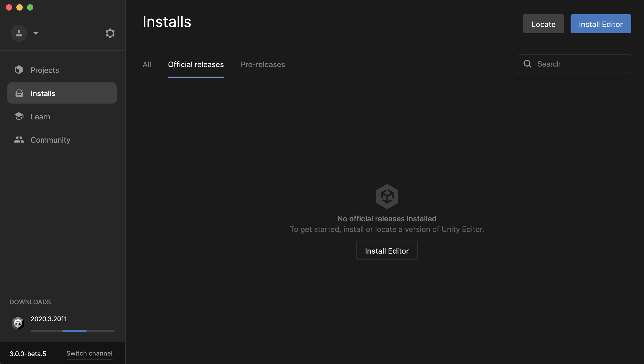The height and width of the screenshot is (364, 644).
Task: Open the Learn section in sidebar
Action: point(40,116)
